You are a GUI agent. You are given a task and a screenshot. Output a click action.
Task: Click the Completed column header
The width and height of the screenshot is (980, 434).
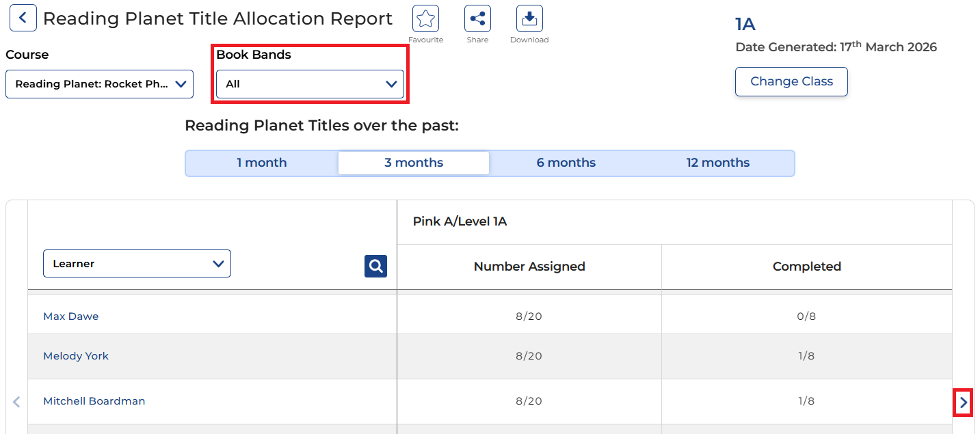coord(806,267)
